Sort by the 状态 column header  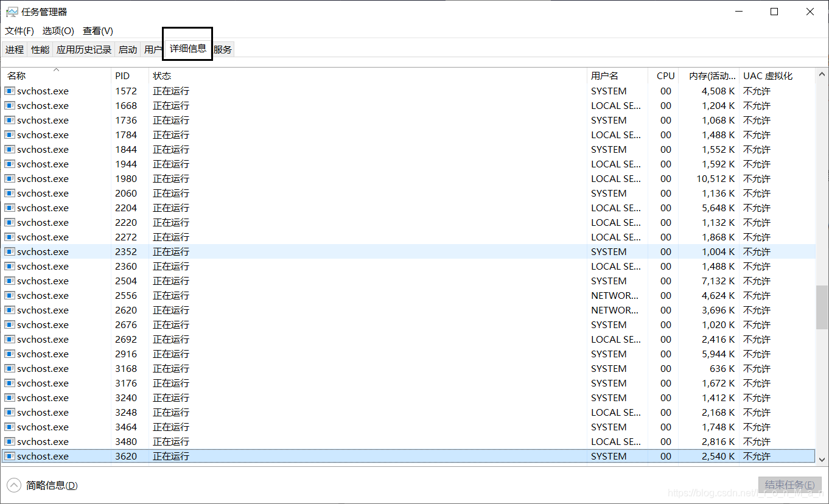coord(368,76)
